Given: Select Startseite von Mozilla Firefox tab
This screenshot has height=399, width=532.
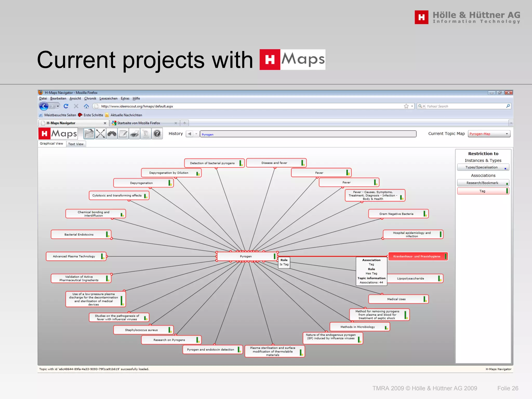Looking at the screenshot, I should (145, 123).
